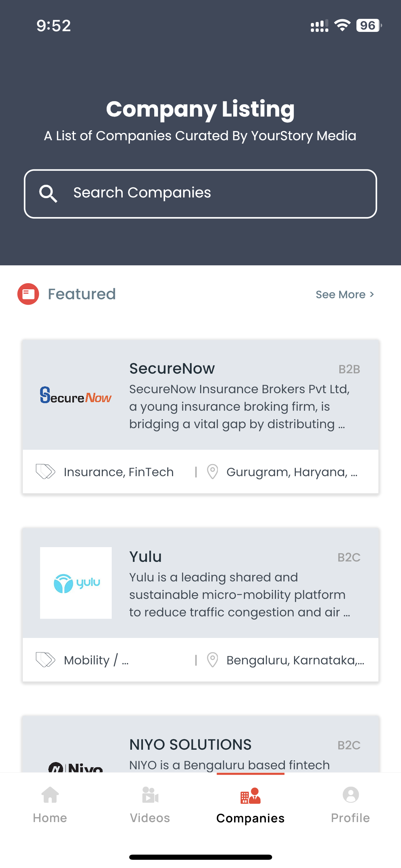Tap the Bengaluru location pin icon

pyautogui.click(x=212, y=660)
